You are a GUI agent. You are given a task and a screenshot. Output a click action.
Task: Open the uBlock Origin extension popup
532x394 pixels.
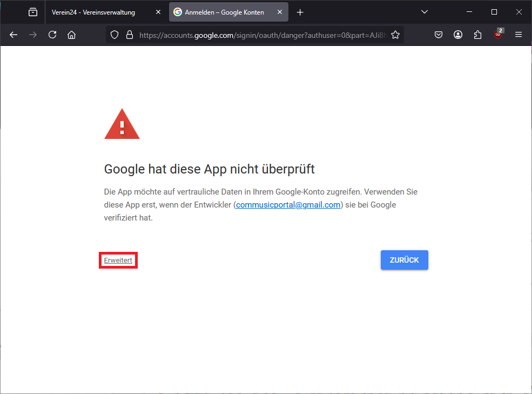click(x=498, y=34)
